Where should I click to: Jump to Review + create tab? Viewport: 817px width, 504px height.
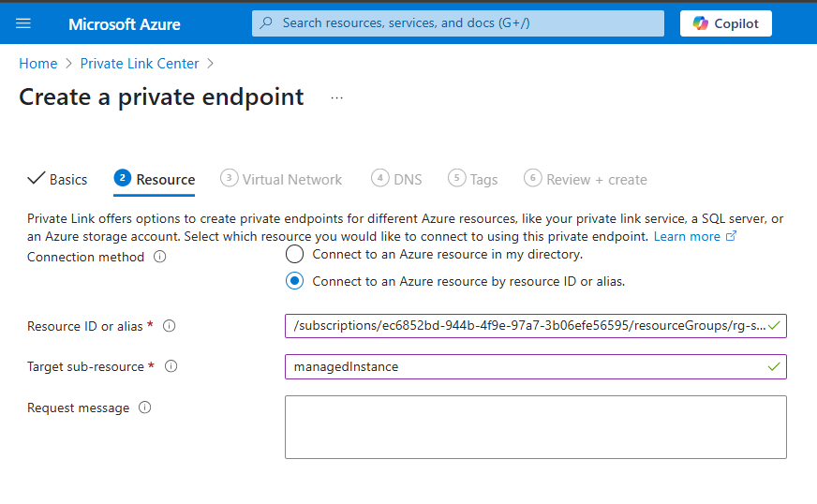coord(586,179)
